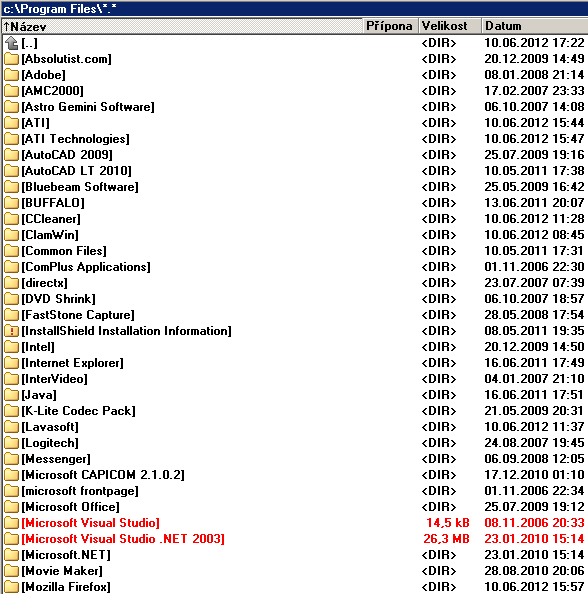This screenshot has width=588, height=594.
Task: Select the [..] parent directory entry
Action: (29, 43)
